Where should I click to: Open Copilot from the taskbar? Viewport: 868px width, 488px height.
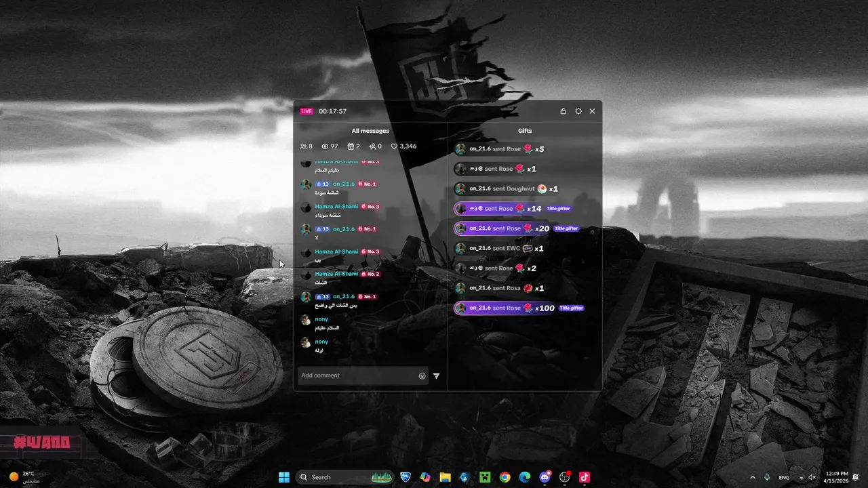(x=425, y=477)
